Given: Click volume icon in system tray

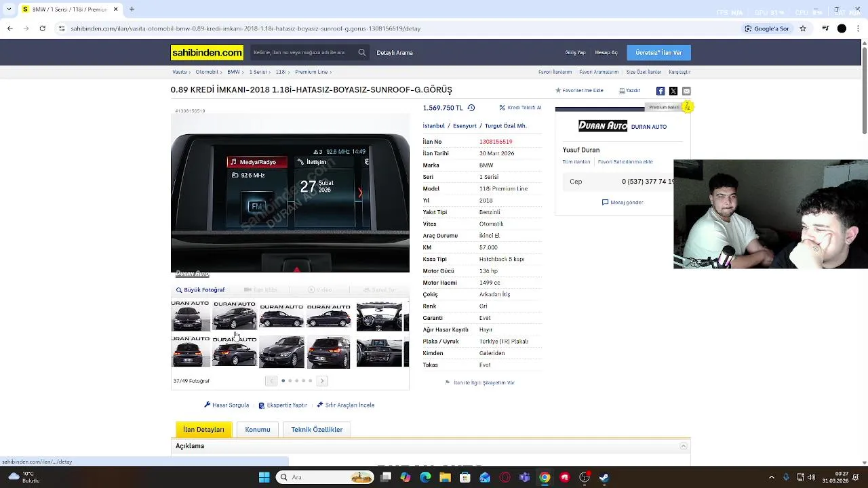Looking at the screenshot, I should point(812,477).
